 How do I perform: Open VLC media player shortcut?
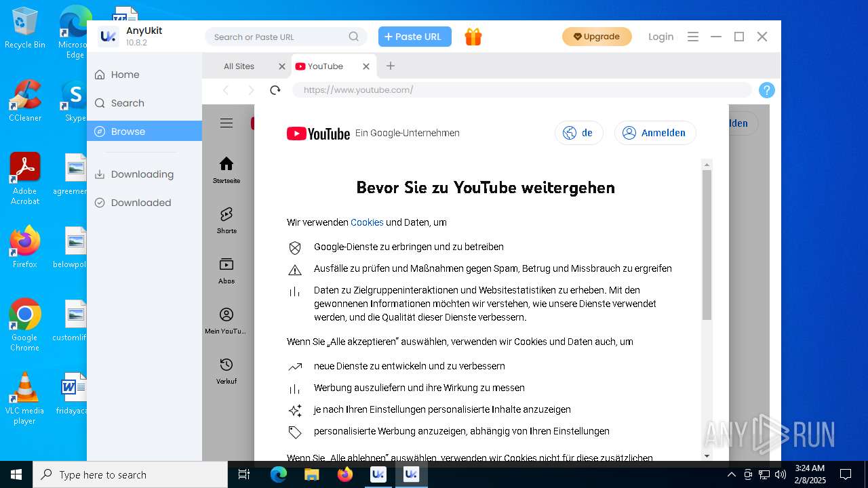point(25,399)
